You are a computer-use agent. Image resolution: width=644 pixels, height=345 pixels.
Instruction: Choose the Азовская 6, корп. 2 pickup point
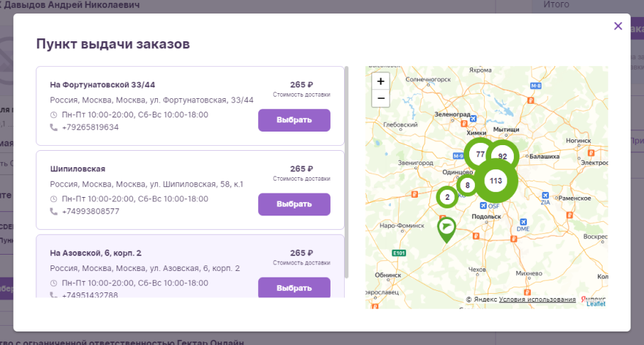(294, 287)
